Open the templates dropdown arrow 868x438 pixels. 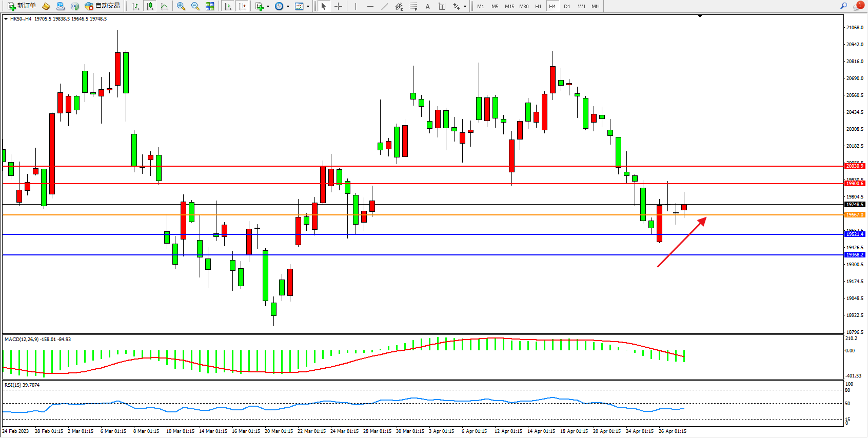tap(308, 7)
